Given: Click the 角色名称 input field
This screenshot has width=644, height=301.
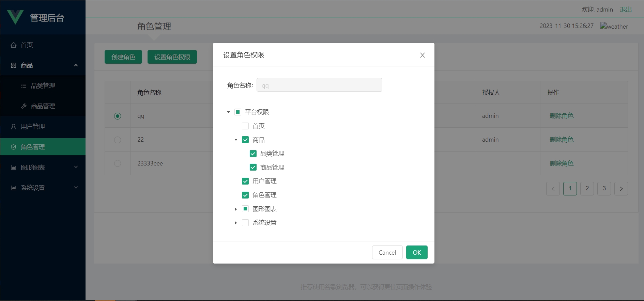Looking at the screenshot, I should [319, 85].
